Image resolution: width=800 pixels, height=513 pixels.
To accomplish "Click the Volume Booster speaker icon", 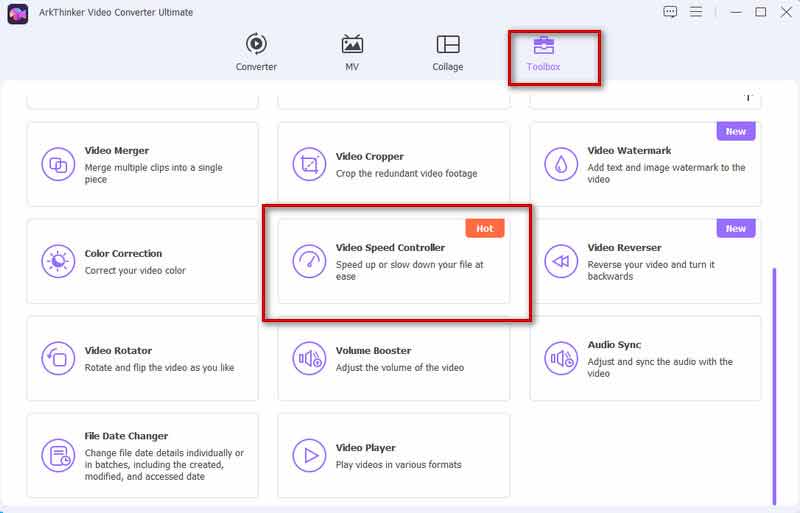I will pos(309,358).
